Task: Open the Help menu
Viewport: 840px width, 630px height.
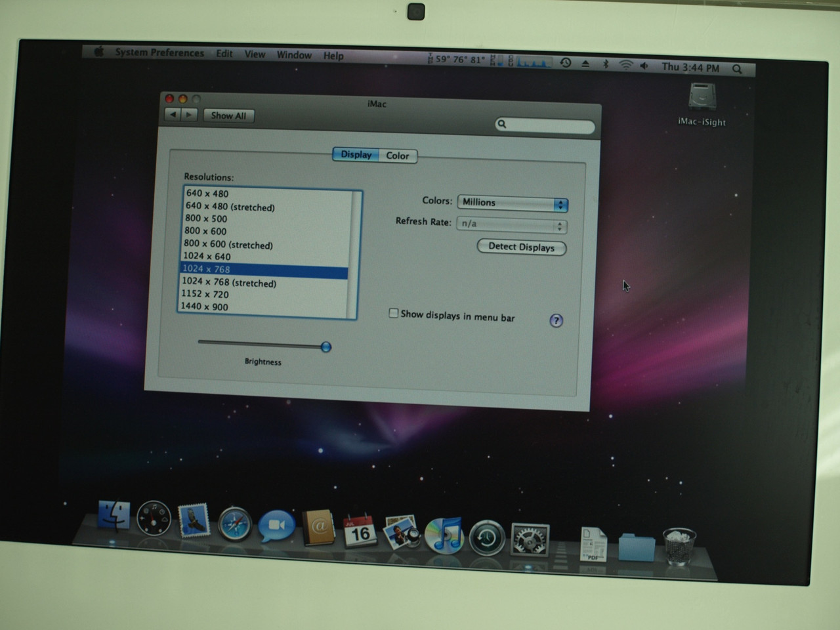Action: pyautogui.click(x=333, y=56)
